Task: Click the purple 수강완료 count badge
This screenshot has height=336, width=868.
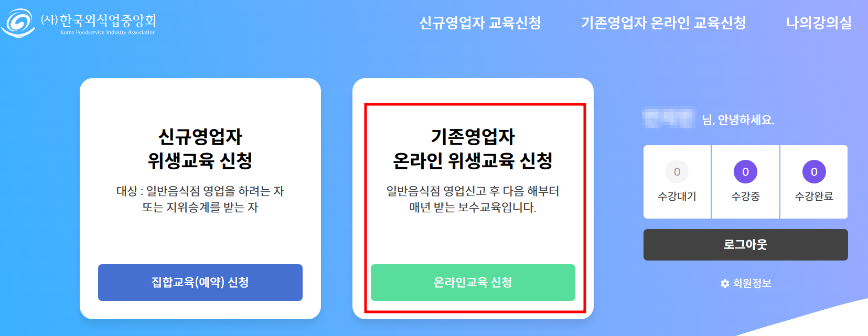Action: [813, 171]
